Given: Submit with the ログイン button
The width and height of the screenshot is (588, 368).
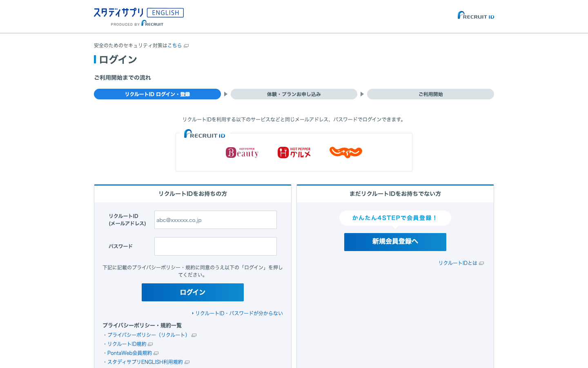Looking at the screenshot, I should click(x=193, y=292).
